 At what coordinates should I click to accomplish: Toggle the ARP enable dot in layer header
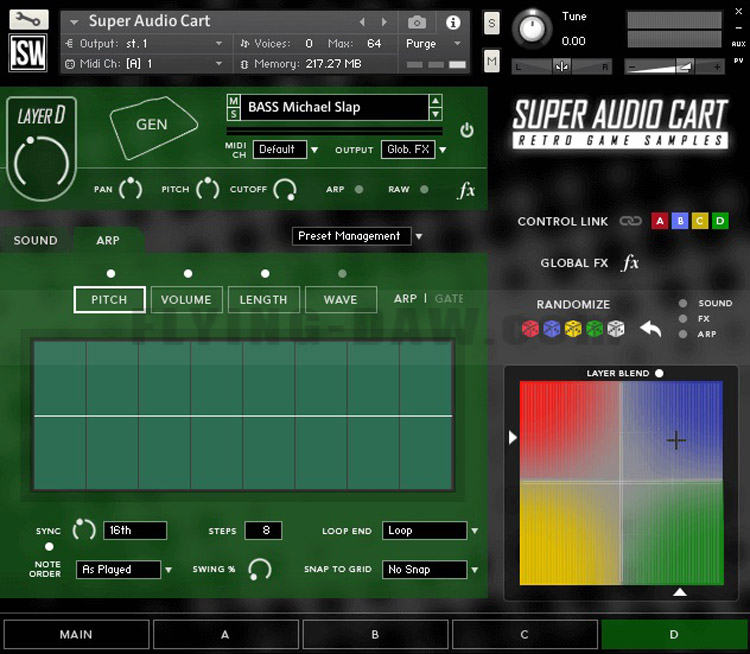(x=359, y=189)
